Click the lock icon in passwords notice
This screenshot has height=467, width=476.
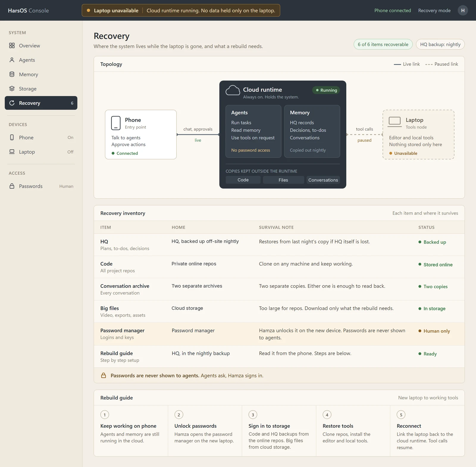[104, 375]
